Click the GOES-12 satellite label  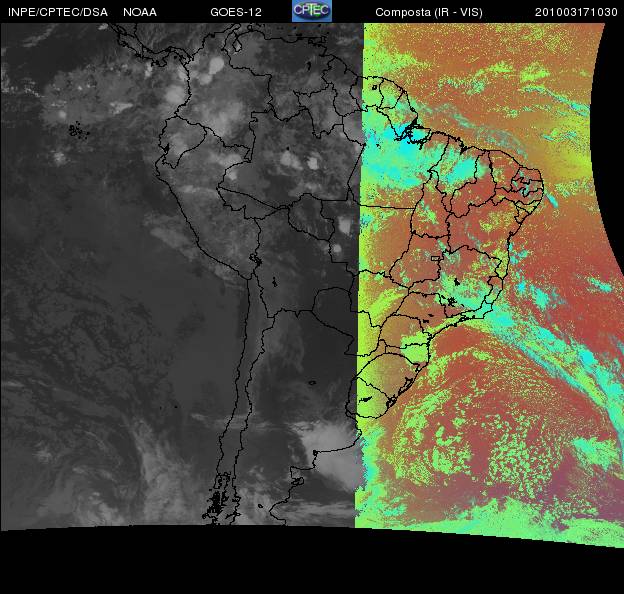[x=236, y=12]
